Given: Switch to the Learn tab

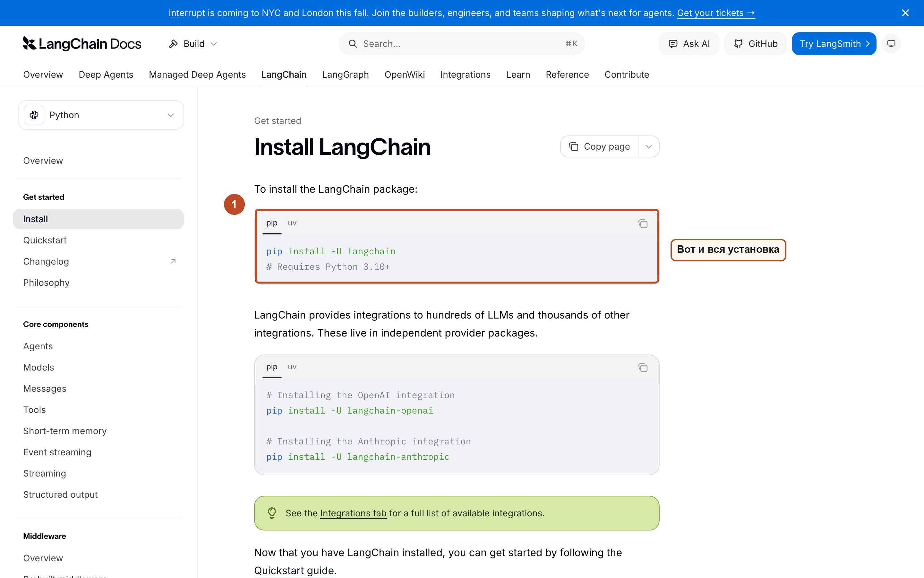Looking at the screenshot, I should pyautogui.click(x=518, y=74).
